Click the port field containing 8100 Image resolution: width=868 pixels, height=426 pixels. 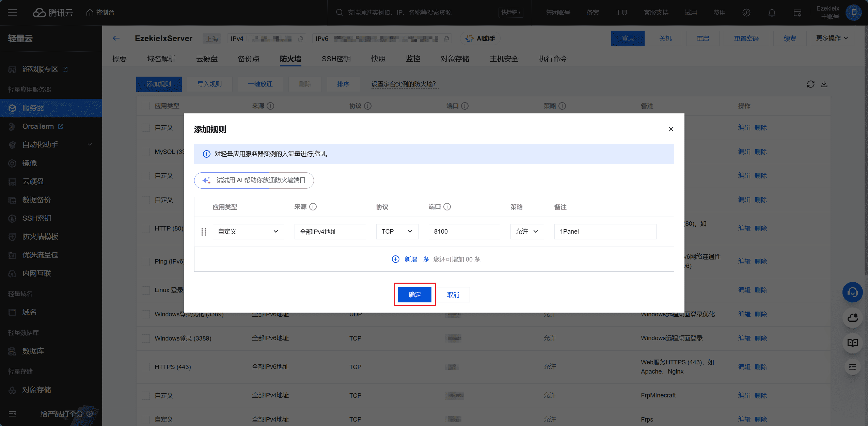click(464, 232)
